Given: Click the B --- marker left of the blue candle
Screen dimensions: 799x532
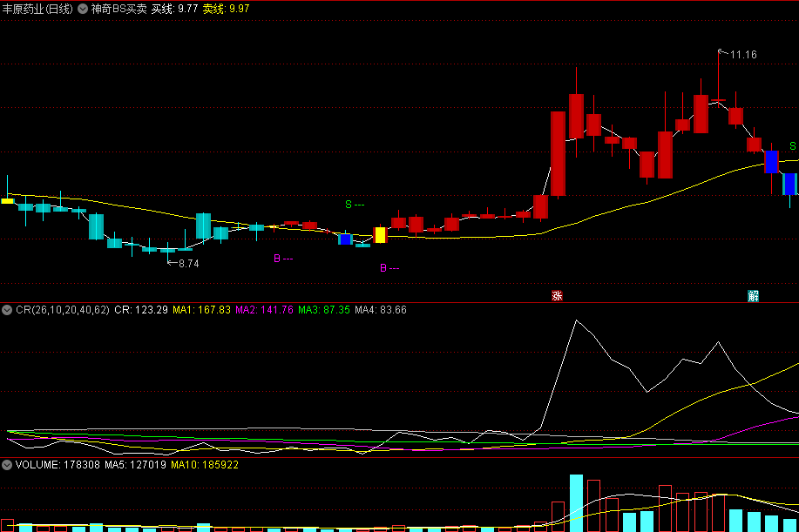Looking at the screenshot, I should point(283,259).
